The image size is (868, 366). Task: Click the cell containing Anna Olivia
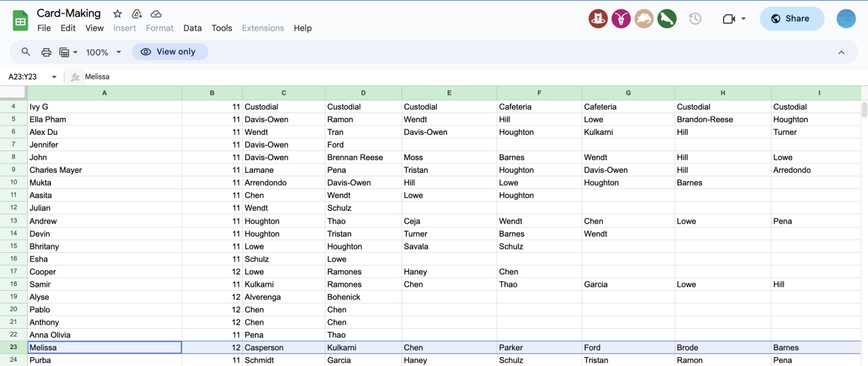tap(104, 335)
